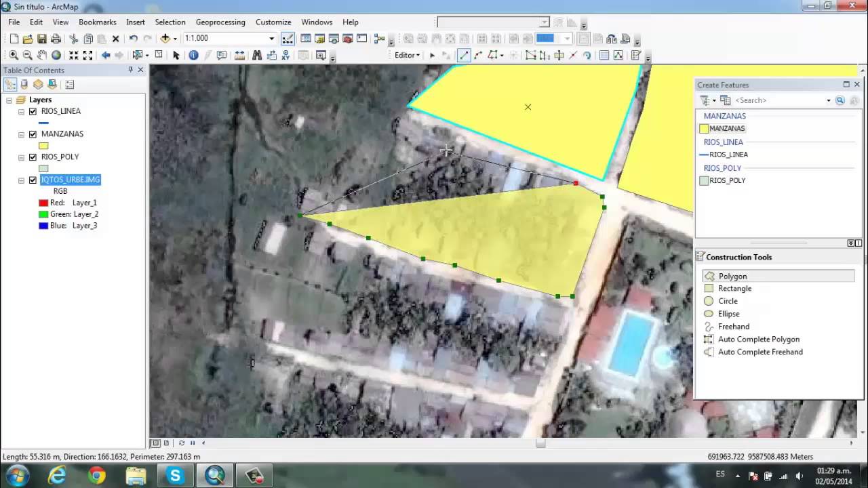
Task: Collapse the IQTOS_URBE.IMG layer legend
Action: 21,180
